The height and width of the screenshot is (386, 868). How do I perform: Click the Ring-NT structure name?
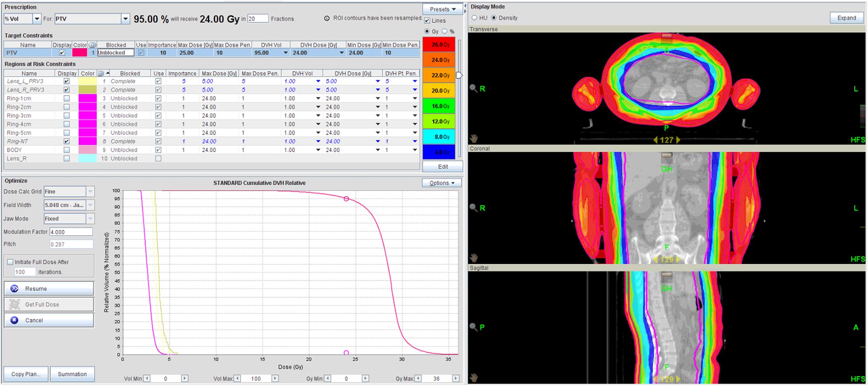(17, 141)
